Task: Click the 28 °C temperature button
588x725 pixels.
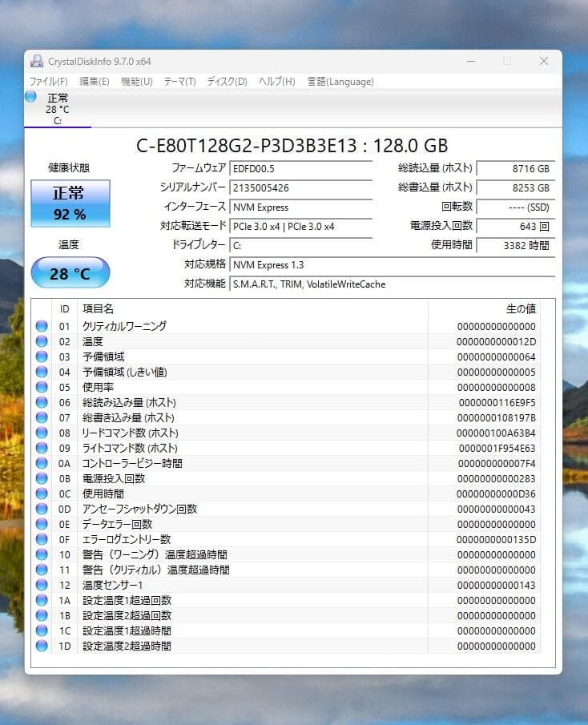Action: 70,273
